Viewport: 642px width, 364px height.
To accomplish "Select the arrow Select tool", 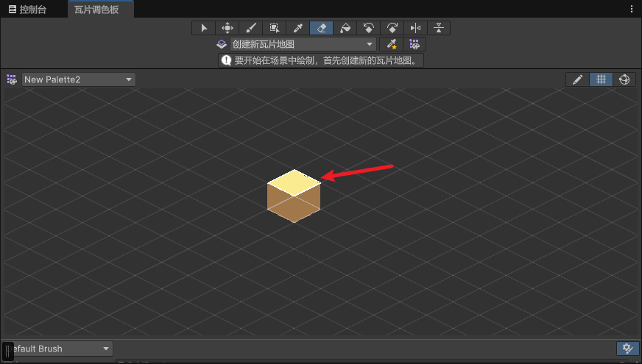I will point(203,28).
